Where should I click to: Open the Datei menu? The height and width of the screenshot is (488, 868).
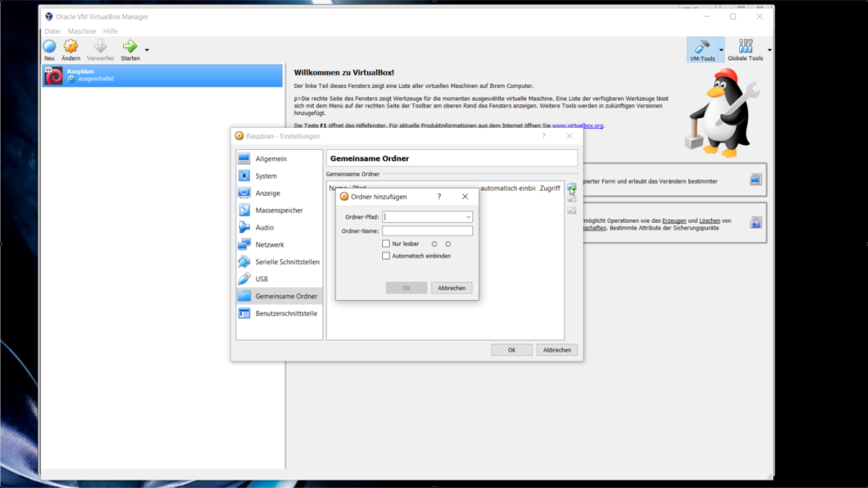coord(52,30)
